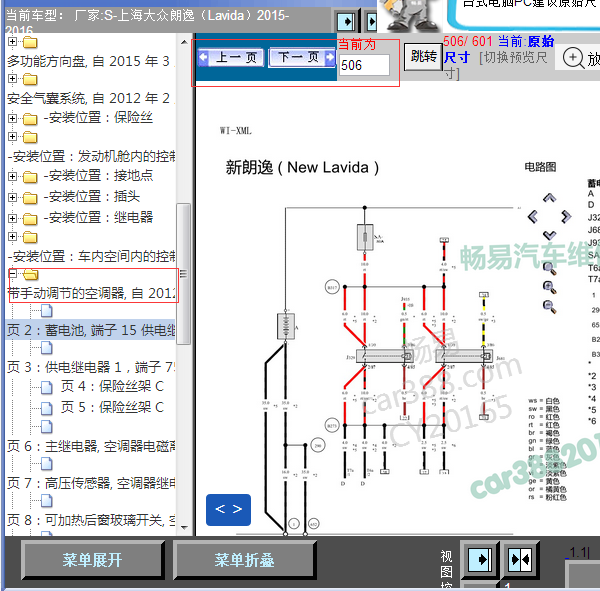Screen dimensions: 600x591
Task: Open 页 5：保险丝架 C page
Action: (x=112, y=407)
